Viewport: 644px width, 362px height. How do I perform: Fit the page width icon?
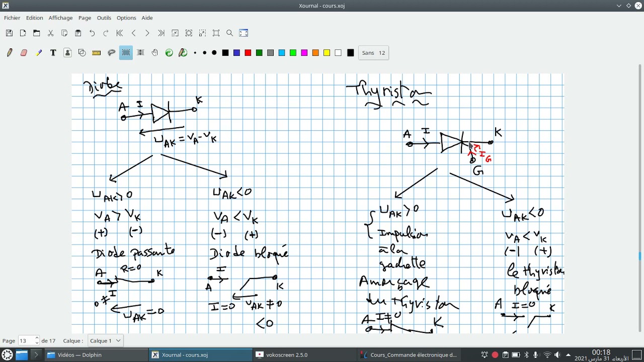click(189, 33)
